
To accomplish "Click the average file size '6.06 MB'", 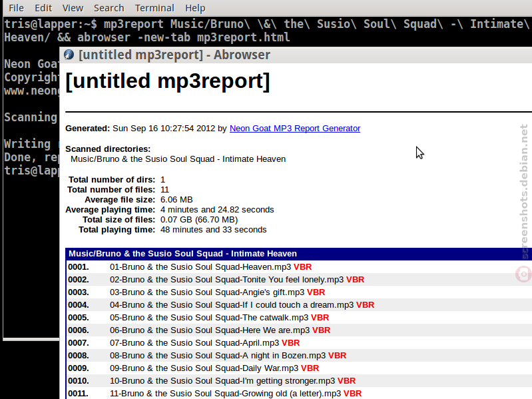I will [x=176, y=200].
